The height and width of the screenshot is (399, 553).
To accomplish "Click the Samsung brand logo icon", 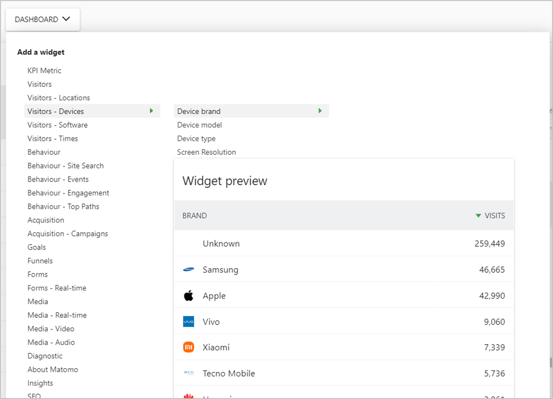I will (x=188, y=270).
